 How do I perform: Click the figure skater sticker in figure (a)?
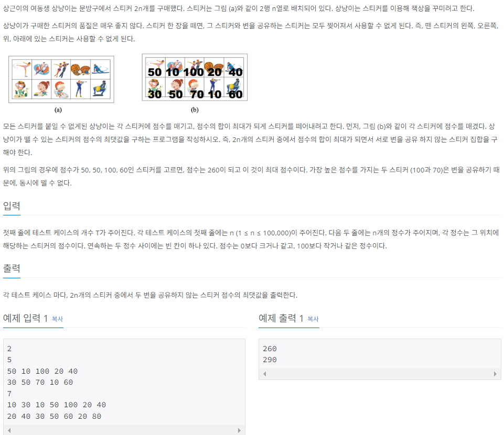coord(22,69)
